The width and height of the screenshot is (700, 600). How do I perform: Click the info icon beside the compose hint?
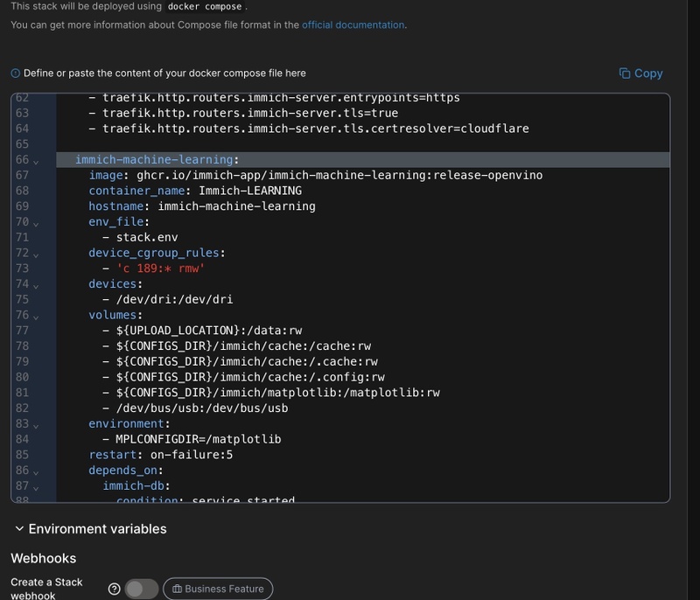pyautogui.click(x=16, y=73)
